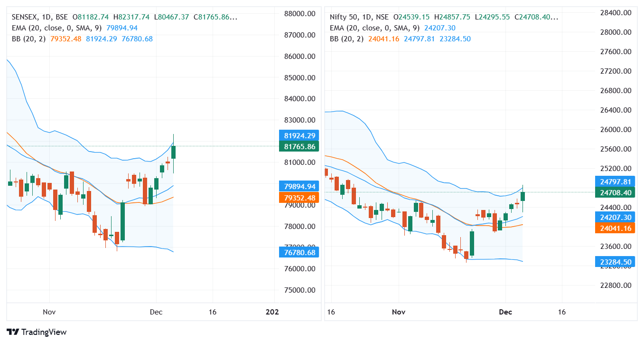Click the Nifty open value O24539.15
The image size is (644, 343).
411,17
